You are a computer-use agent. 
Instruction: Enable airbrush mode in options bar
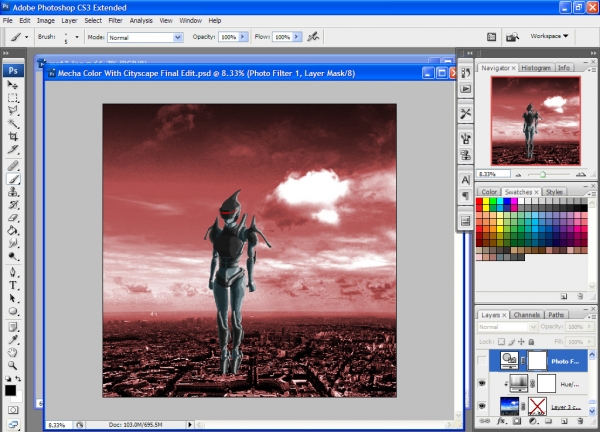[313, 37]
